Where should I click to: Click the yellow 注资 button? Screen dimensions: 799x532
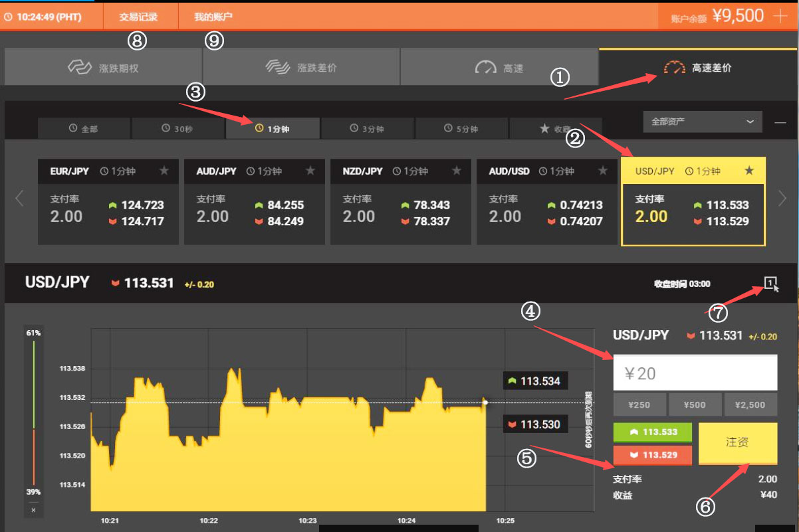[x=738, y=442]
